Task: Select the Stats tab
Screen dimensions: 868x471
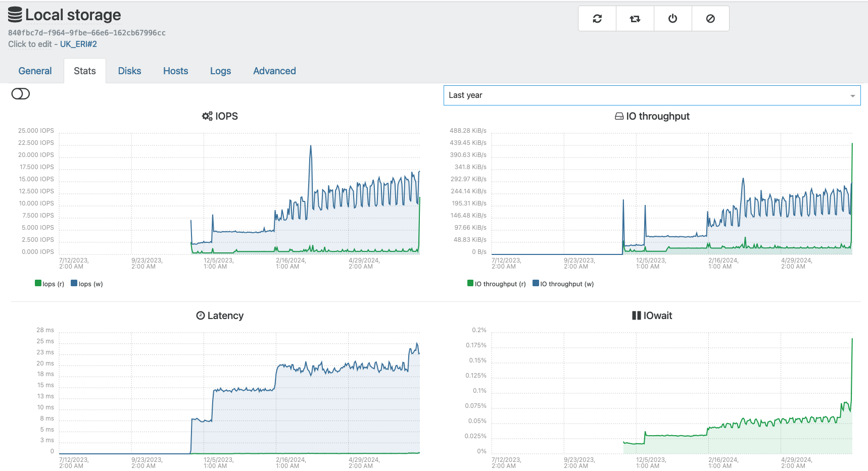Action: [x=85, y=71]
